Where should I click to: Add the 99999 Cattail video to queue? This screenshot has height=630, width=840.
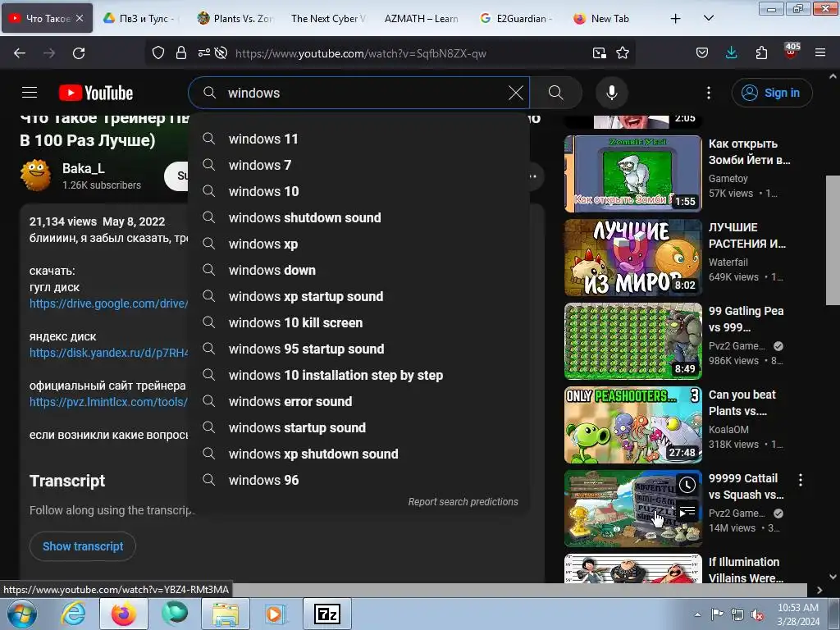pyautogui.click(x=687, y=512)
